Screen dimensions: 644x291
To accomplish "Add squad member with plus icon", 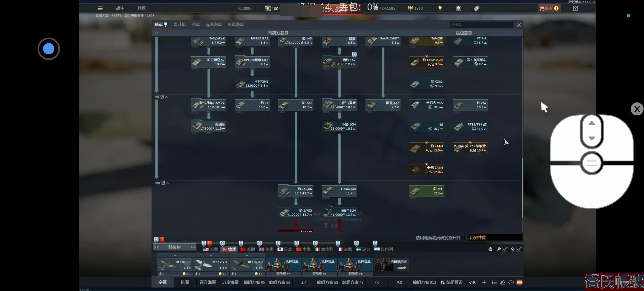I will pos(484,282).
